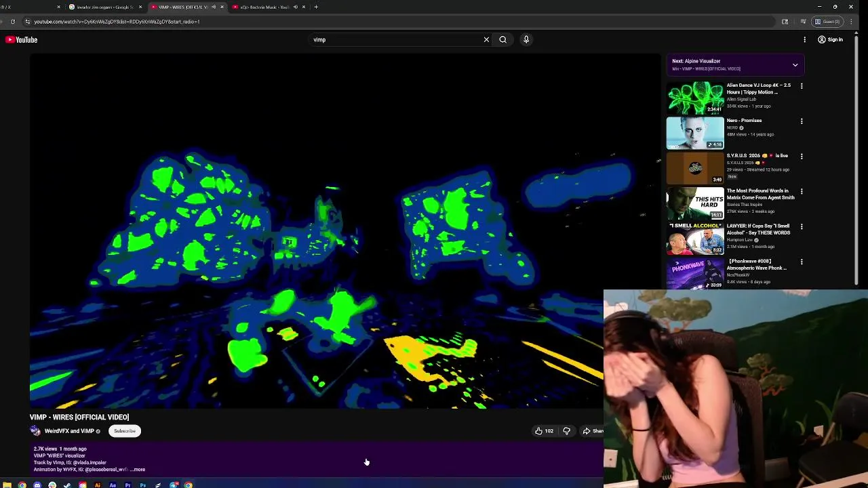Mute audio on Bacteria Music tab
Viewport: 868px width, 488px height.
(x=296, y=7)
